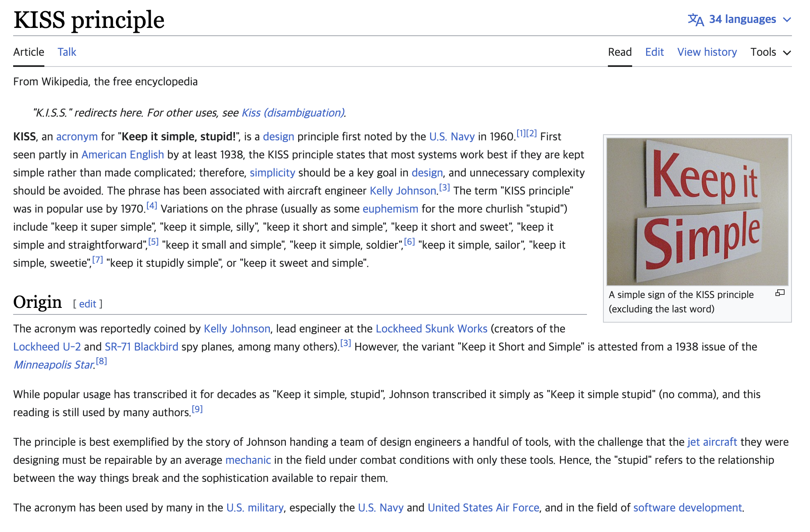This screenshot has height=532, width=810.
Task: Open the Lockheed Skunk Works link
Action: (x=431, y=329)
